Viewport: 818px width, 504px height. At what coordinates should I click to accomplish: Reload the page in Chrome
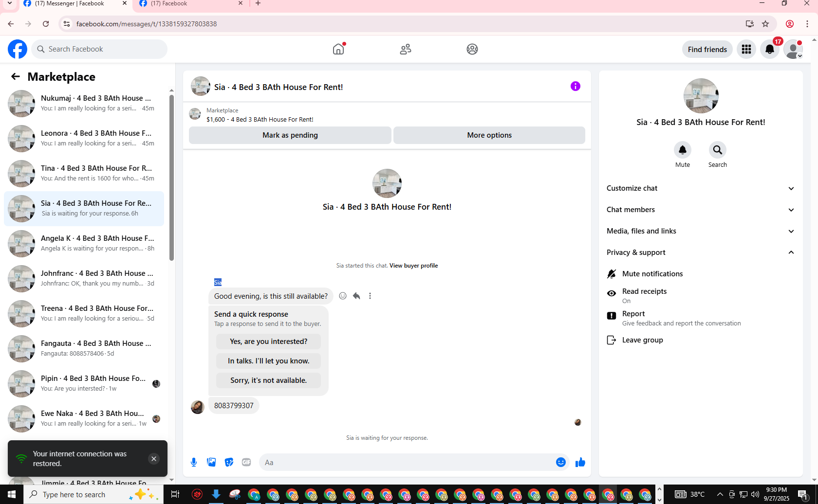46,24
